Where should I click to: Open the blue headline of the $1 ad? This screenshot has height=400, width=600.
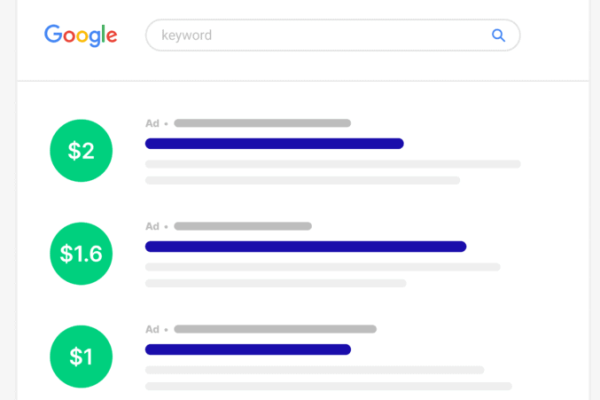[248, 349]
